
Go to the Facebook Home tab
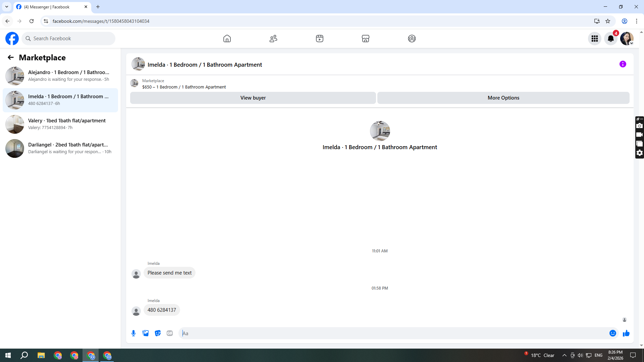coord(227,39)
